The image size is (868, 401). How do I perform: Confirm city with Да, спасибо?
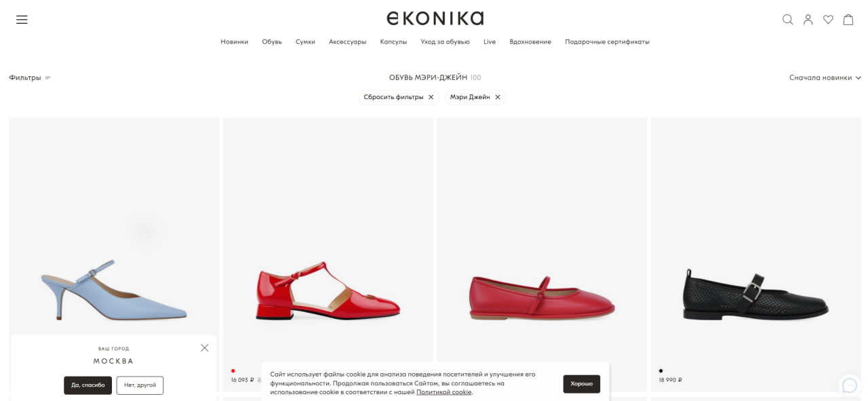click(x=88, y=385)
